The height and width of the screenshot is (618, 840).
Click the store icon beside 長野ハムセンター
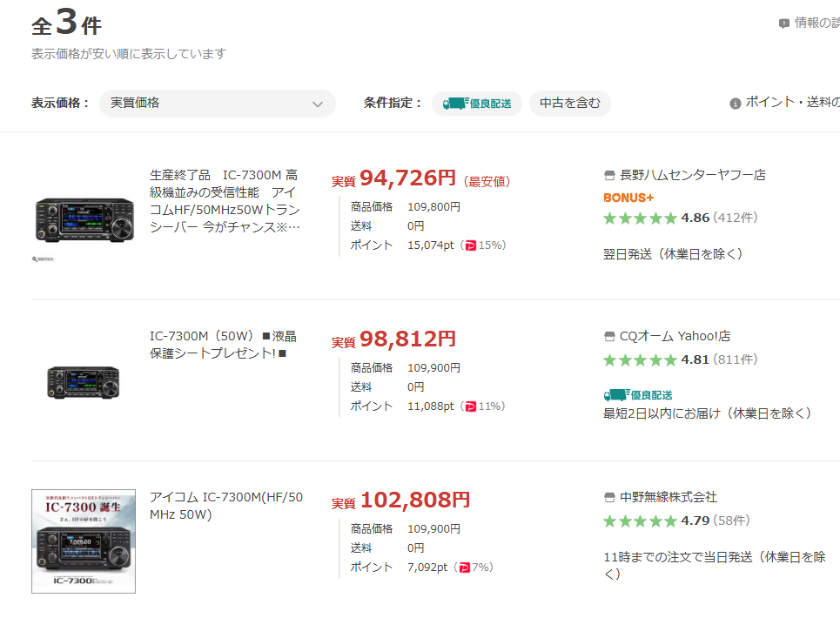[x=609, y=175]
